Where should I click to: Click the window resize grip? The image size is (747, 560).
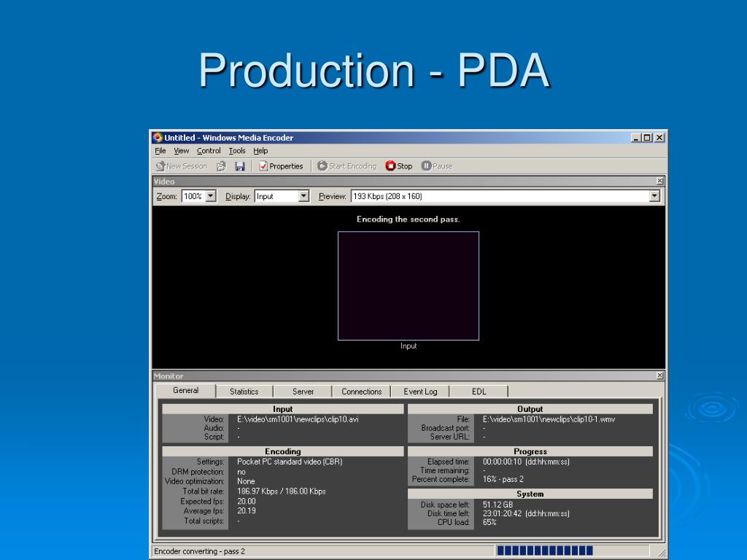click(x=661, y=552)
